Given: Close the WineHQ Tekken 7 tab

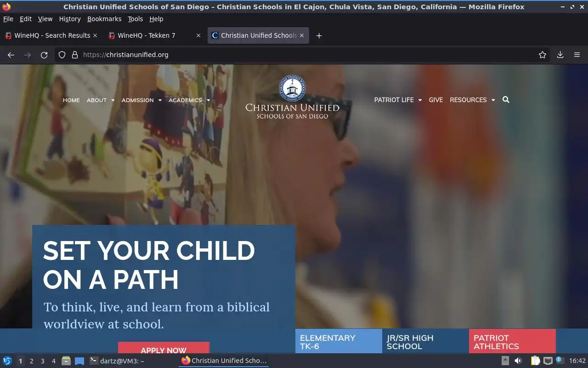Looking at the screenshot, I should coord(198,35).
